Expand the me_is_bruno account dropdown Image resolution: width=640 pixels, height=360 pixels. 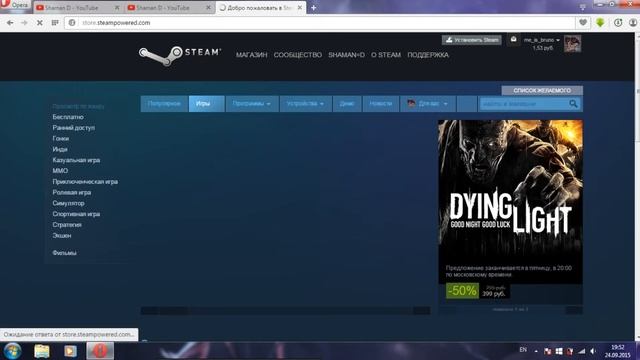tap(542, 40)
